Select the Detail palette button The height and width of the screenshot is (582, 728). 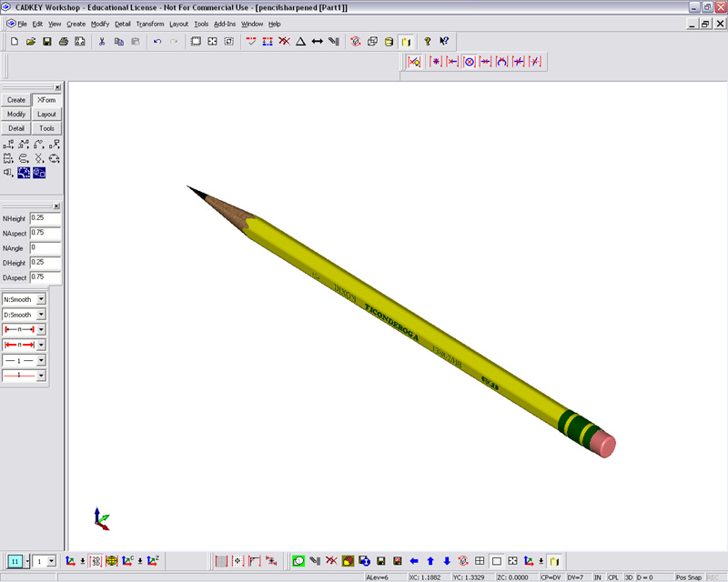[x=16, y=128]
